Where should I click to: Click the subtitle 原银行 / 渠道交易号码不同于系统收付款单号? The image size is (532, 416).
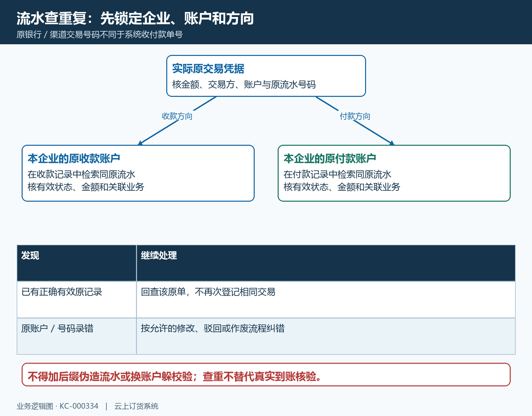click(100, 35)
